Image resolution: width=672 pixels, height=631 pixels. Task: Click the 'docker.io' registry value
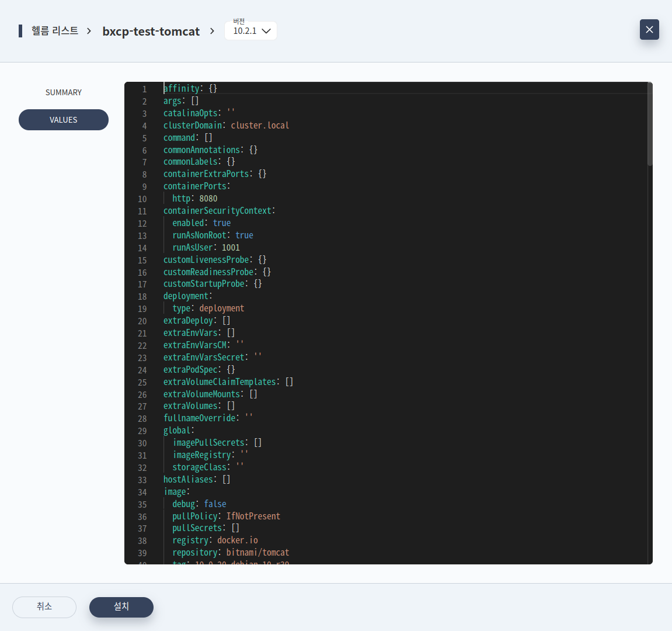(238, 540)
